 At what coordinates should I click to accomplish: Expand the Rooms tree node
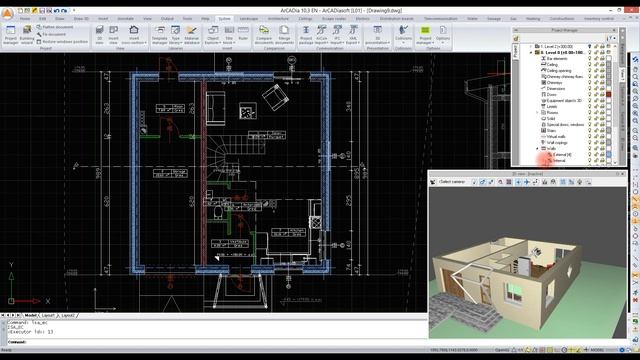537,112
